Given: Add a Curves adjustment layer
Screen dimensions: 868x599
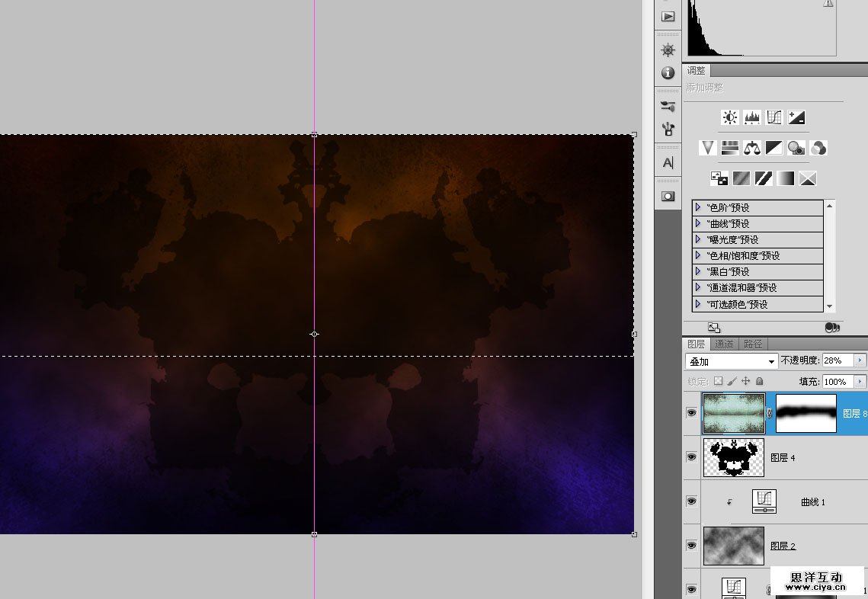Looking at the screenshot, I should pyautogui.click(x=774, y=117).
